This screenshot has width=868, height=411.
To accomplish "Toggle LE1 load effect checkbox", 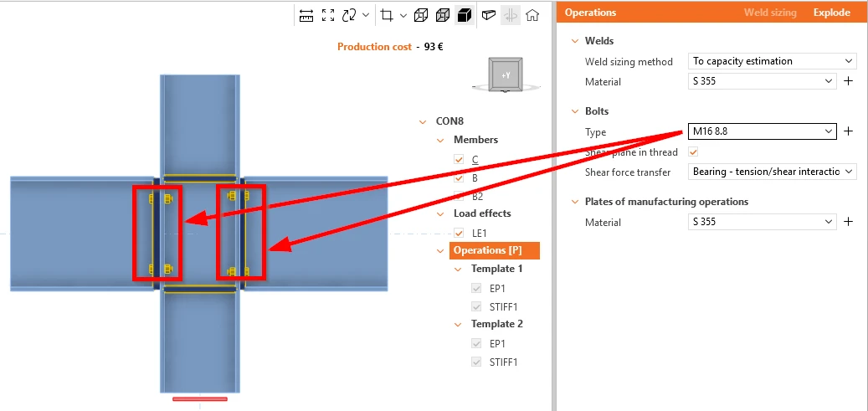I will [459, 234].
